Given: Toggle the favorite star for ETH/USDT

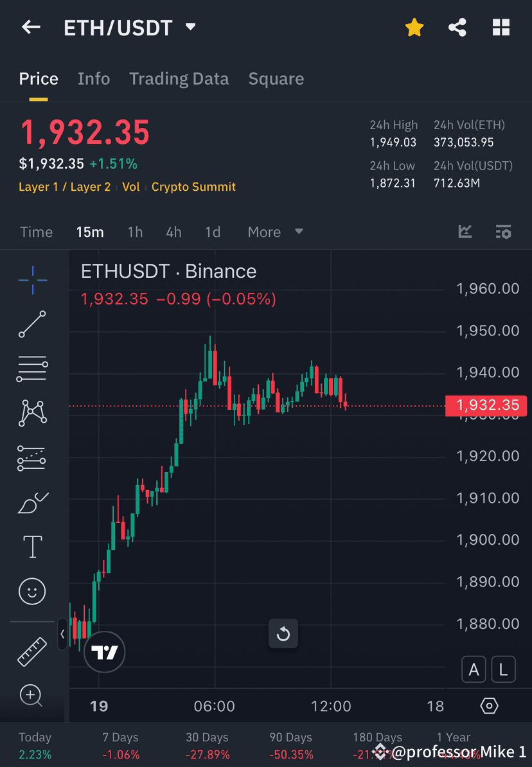Looking at the screenshot, I should click(414, 27).
